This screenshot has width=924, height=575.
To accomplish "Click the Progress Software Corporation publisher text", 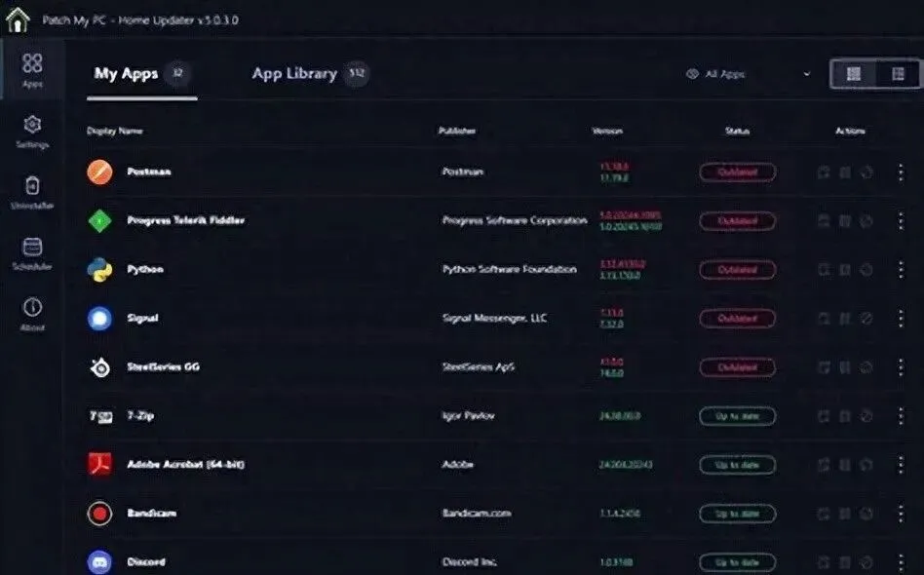I will pyautogui.click(x=515, y=221).
